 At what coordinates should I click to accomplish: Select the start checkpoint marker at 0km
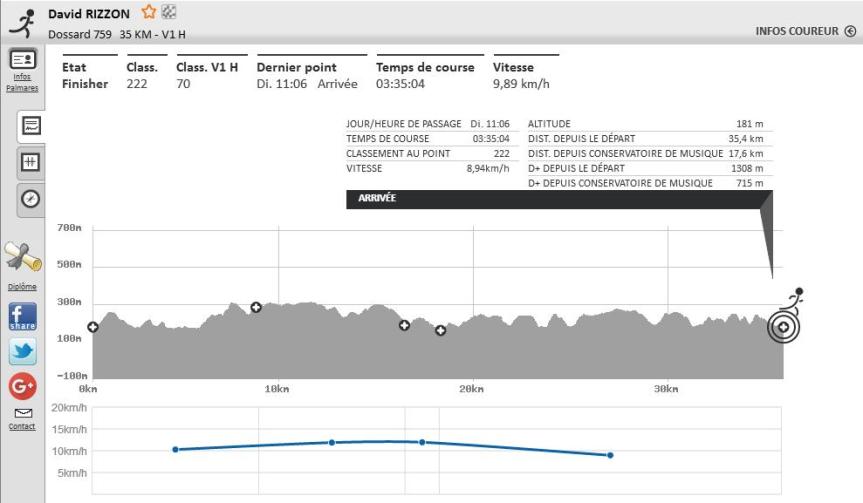pyautogui.click(x=93, y=327)
